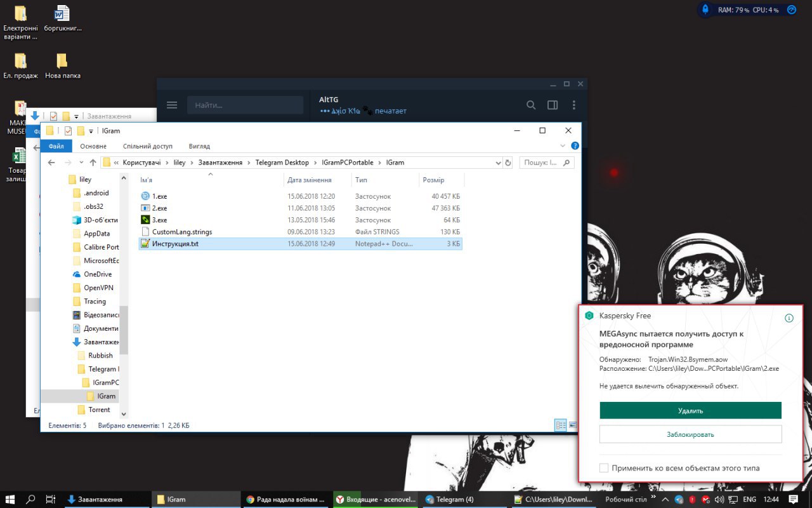The width and height of the screenshot is (812, 508).
Task: Click New folder icon in IGram quick access toolbar
Action: [81, 131]
